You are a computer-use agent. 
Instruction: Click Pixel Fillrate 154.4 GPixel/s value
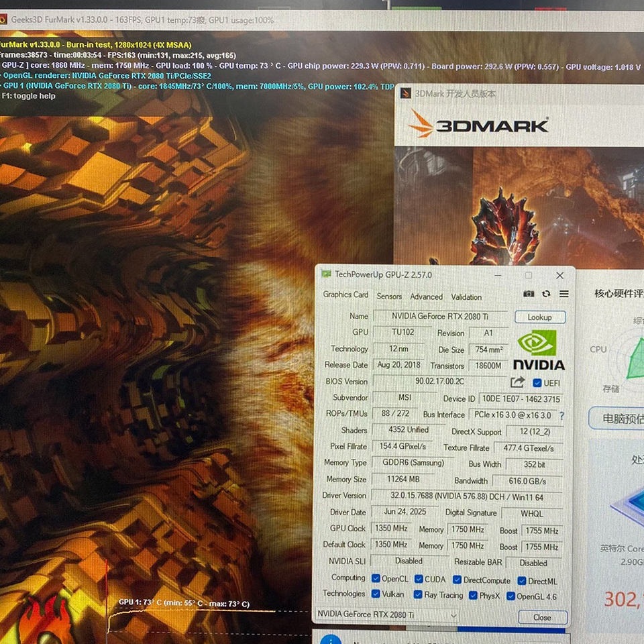402,446
